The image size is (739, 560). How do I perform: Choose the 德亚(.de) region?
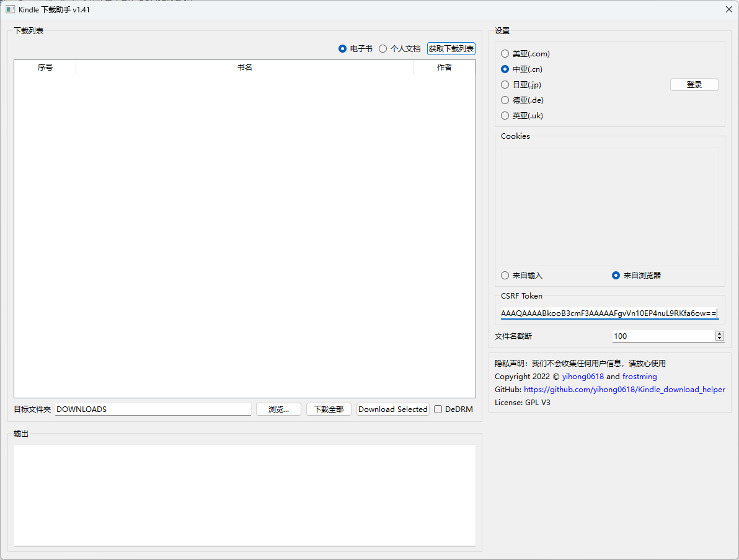[x=505, y=100]
